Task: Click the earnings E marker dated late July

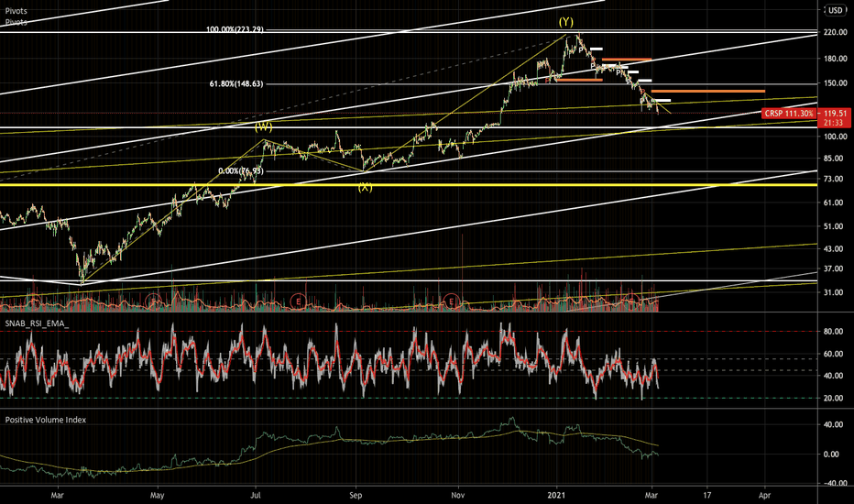Action: click(298, 301)
